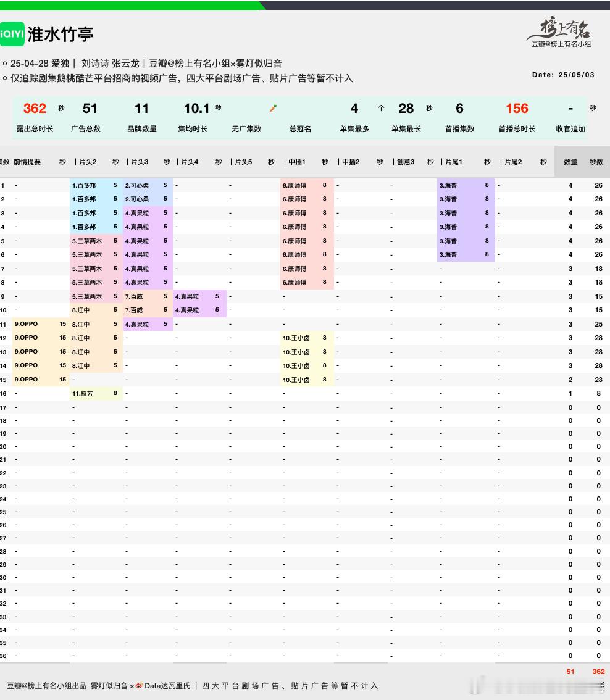Viewport: 610px width, 700px height.
Task: Click 1.百多邦 cell in episode 1 row
Action: [84, 185]
